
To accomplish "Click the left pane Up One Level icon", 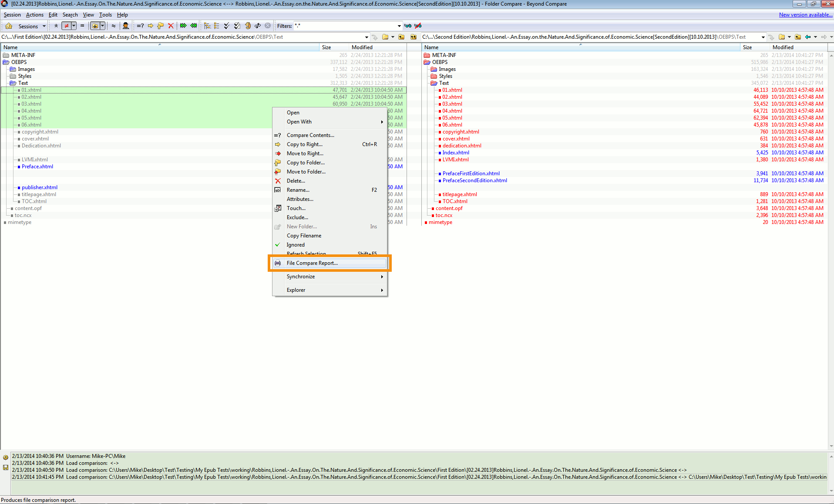I will (401, 37).
